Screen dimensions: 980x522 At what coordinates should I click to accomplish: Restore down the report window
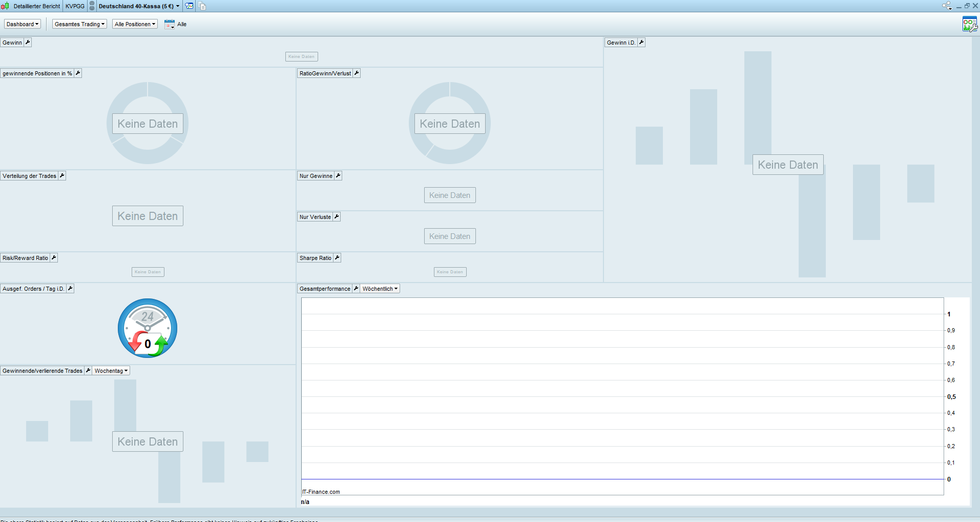point(967,6)
